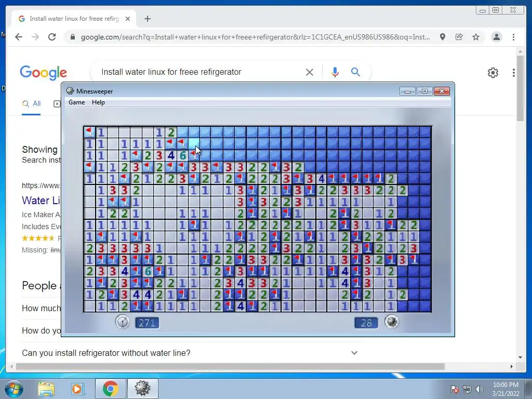Viewport: 532px width, 399px height.
Task: Clear the Google search query
Action: [310, 72]
